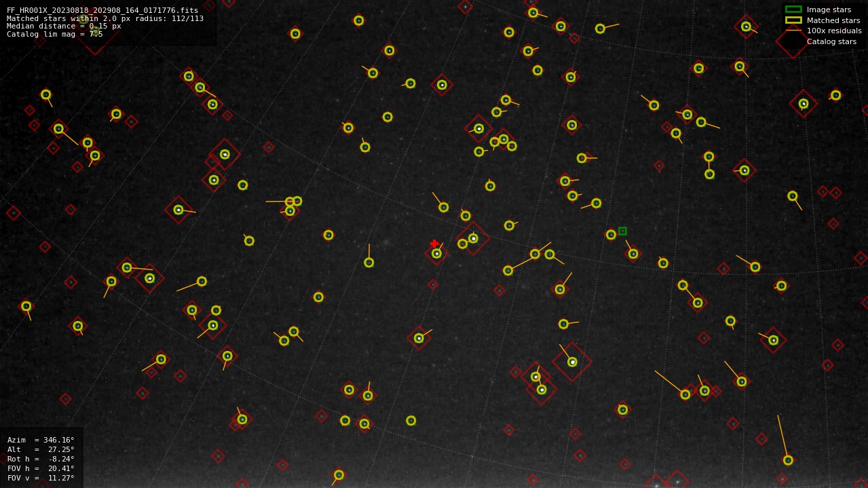Click the 'Image stars' legend label
The image size is (868, 488).
tap(829, 10)
